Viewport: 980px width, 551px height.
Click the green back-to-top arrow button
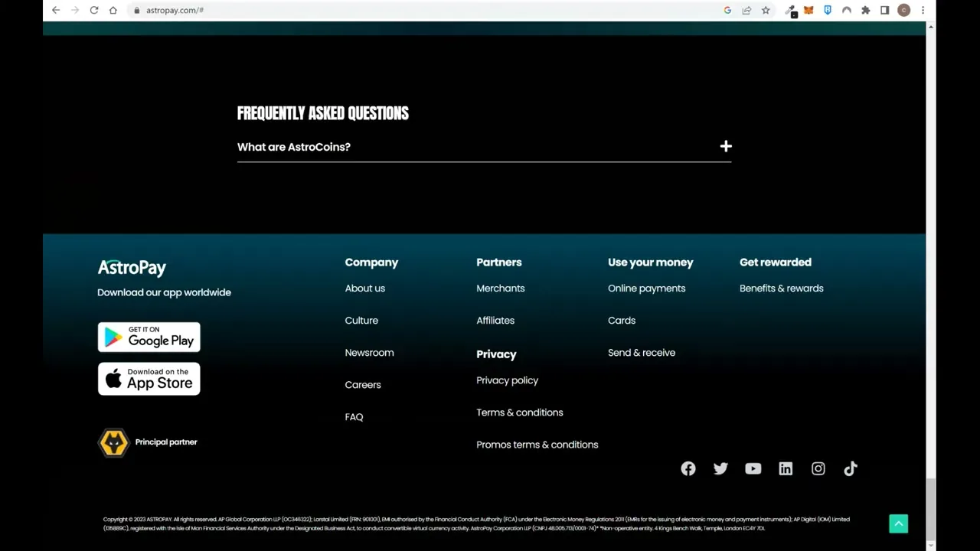[x=899, y=523]
